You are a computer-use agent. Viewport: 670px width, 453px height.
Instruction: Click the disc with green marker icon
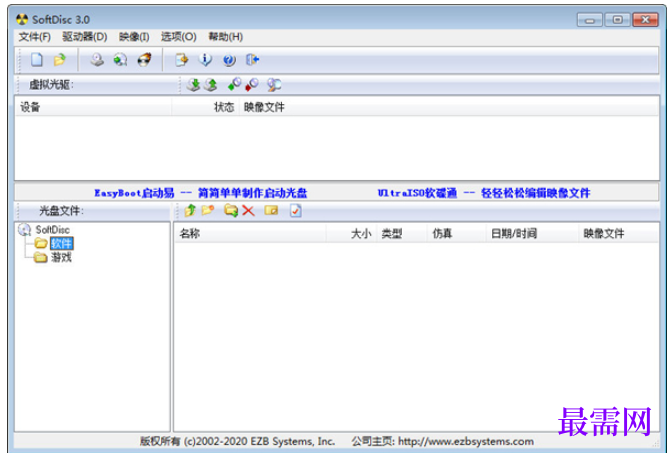[x=235, y=84]
